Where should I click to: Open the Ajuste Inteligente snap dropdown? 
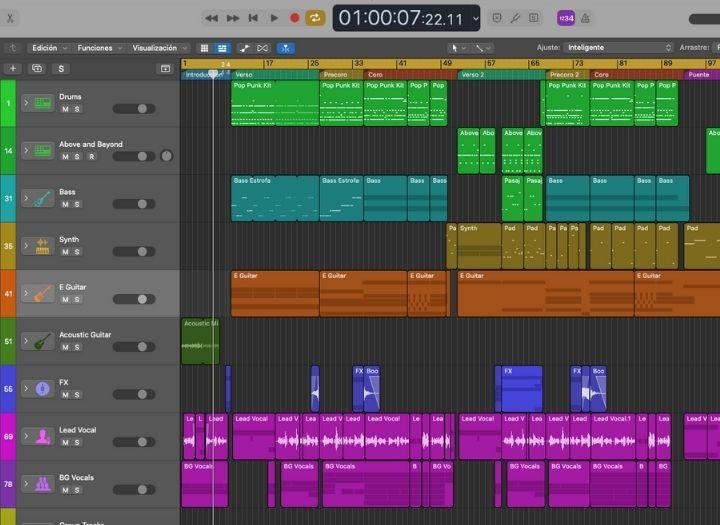click(x=619, y=47)
